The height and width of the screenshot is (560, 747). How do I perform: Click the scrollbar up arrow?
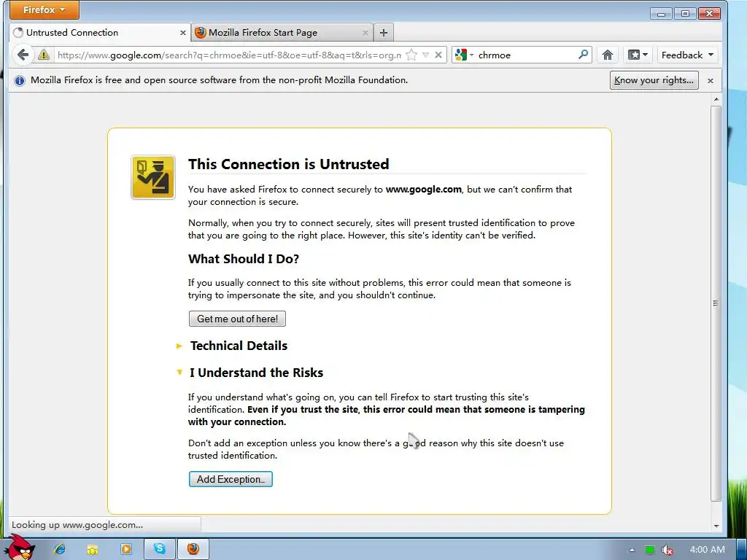coord(716,99)
